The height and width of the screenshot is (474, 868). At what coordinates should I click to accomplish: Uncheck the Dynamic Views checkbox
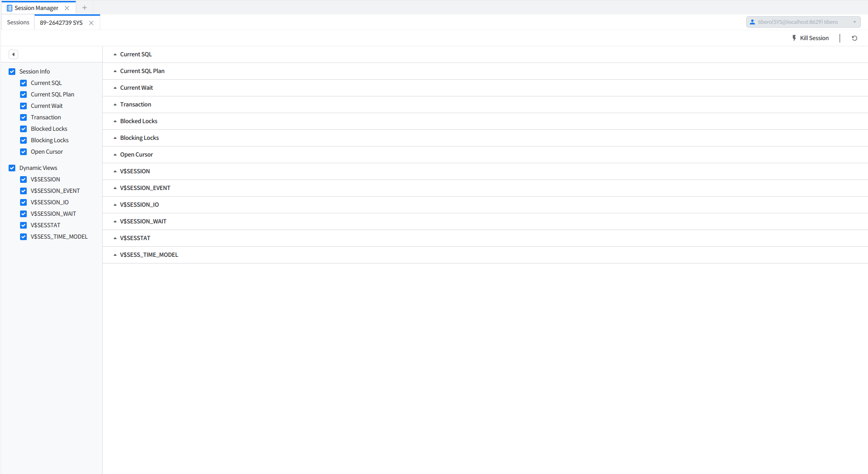[x=12, y=168]
